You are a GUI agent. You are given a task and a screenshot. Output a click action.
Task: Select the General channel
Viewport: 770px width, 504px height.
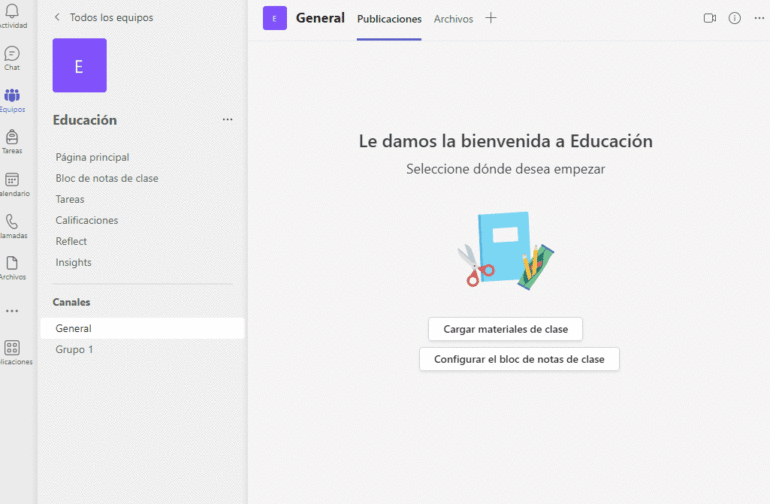(142, 328)
